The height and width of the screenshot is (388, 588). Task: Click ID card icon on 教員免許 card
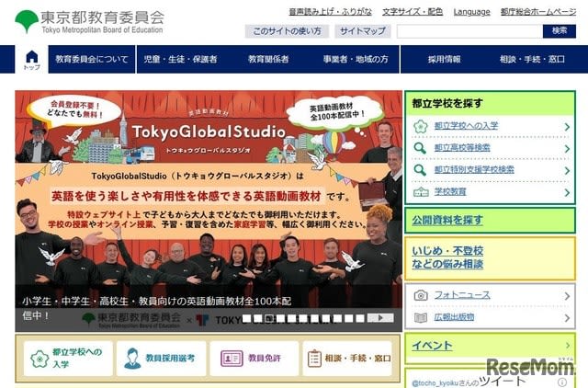[232, 359]
